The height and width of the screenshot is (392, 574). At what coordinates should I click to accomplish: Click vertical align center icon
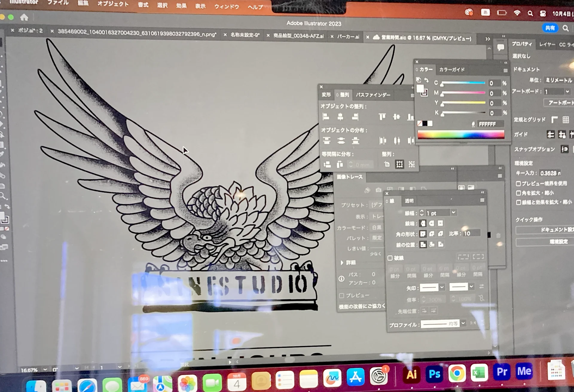(396, 117)
